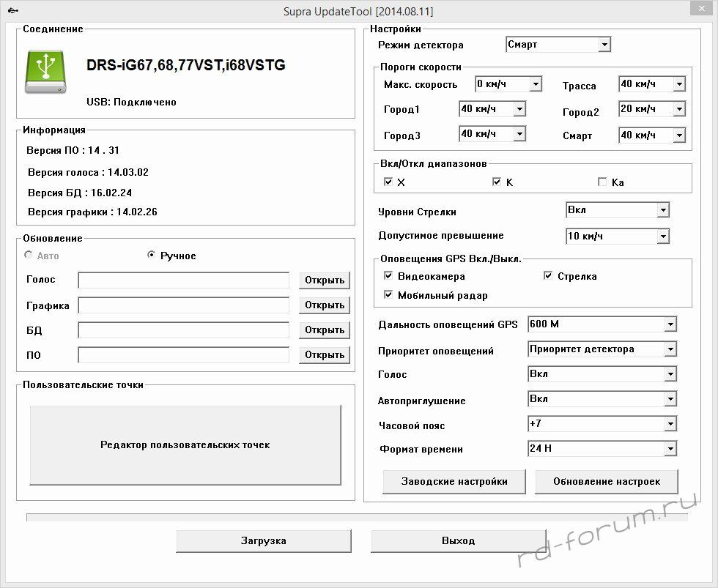Click Открыть button for ПО file
Viewport: 718px width, 588px height.
tap(325, 354)
